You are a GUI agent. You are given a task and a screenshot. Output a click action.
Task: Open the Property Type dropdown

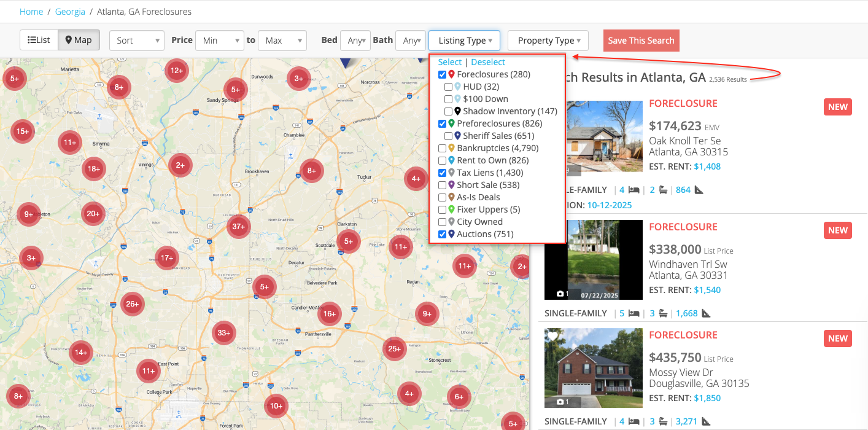[548, 40]
